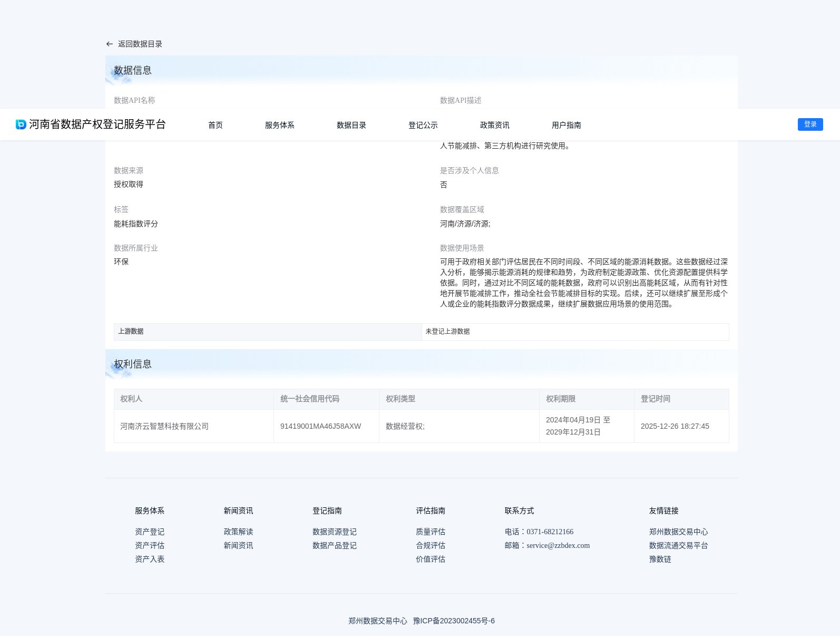840x636 pixels.
Task: Open friendly link 郑州数据交易中心
Action: pos(679,532)
